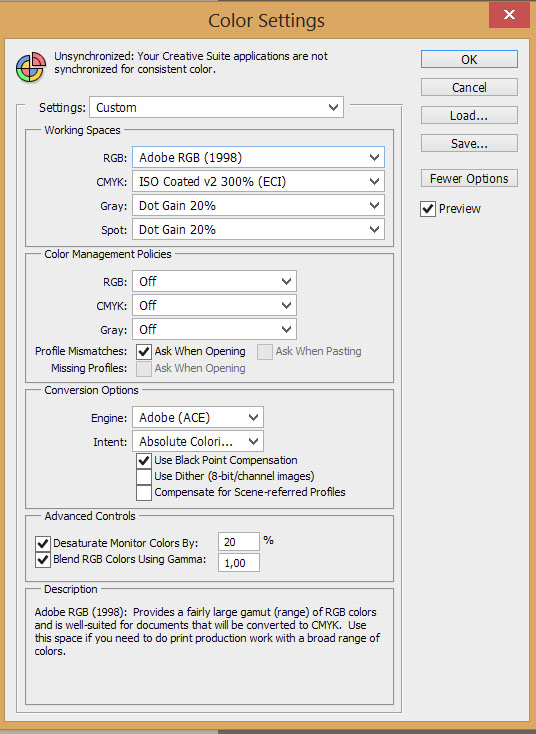Toggle the Preview checkbox

(428, 209)
